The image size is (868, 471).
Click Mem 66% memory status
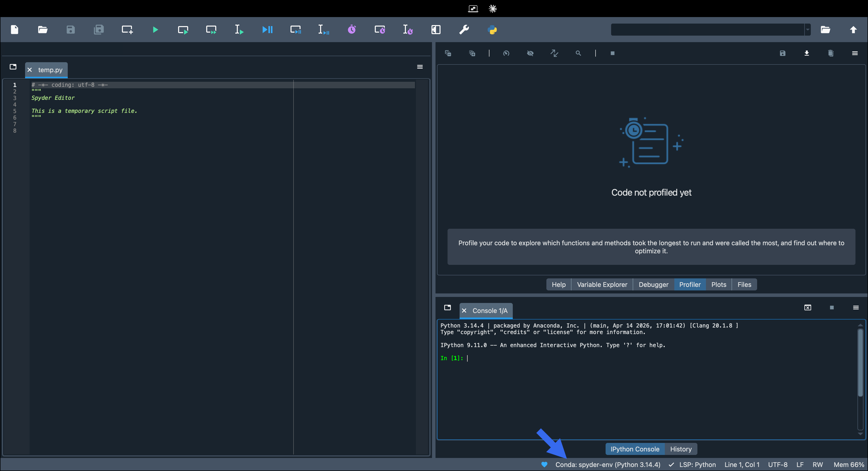pos(849,464)
